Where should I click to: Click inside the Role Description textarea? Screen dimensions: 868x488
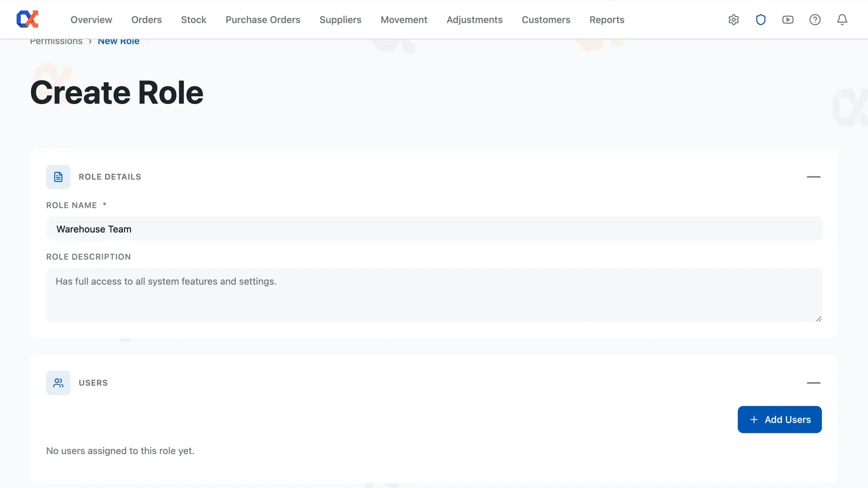[x=434, y=295]
